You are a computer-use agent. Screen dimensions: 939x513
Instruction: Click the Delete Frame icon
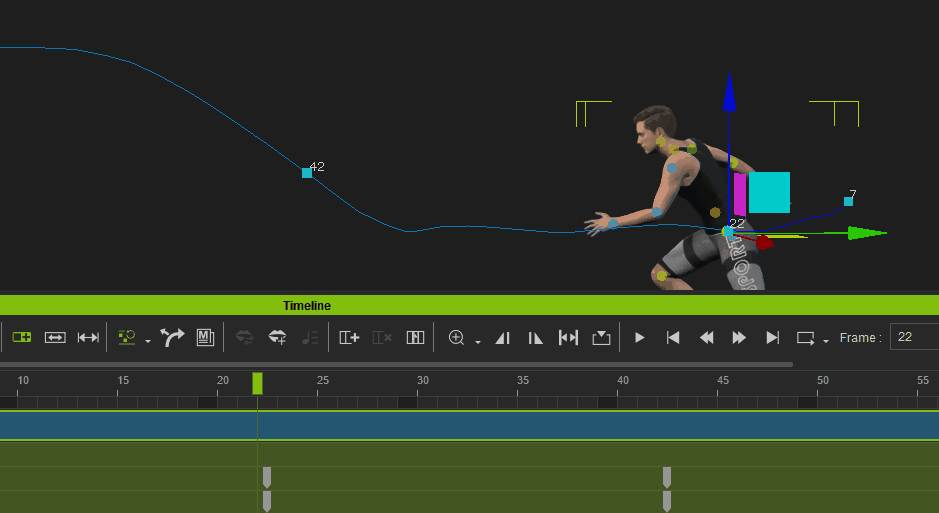point(381,338)
